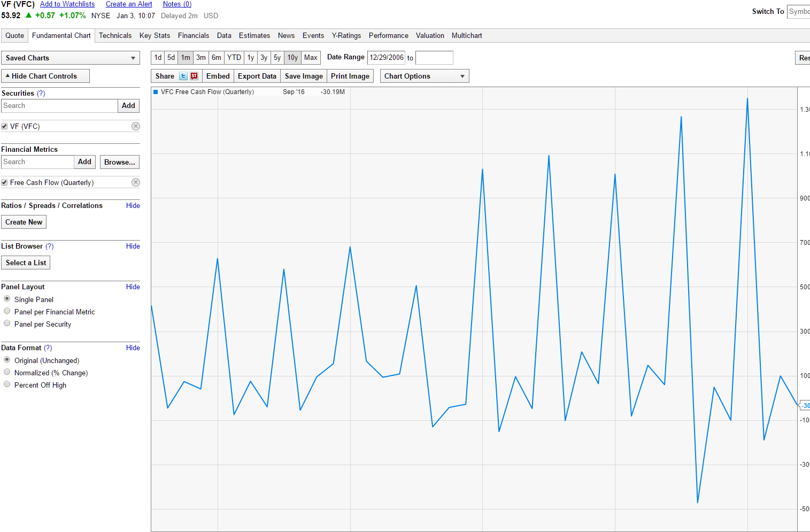Share chart via StockTwits icon
This screenshot has width=810, height=532.
point(194,76)
